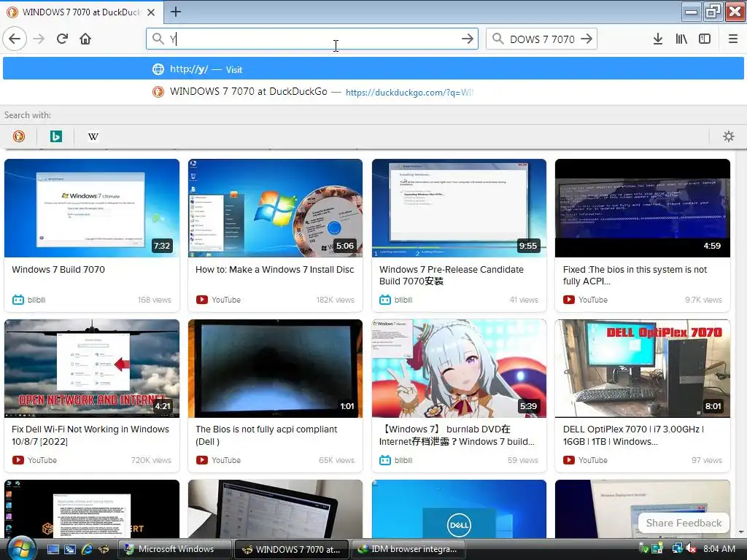747x560 pixels.
Task: Open the DELL OptiPlex 7070 desktop thumbnail
Action: 643,368
